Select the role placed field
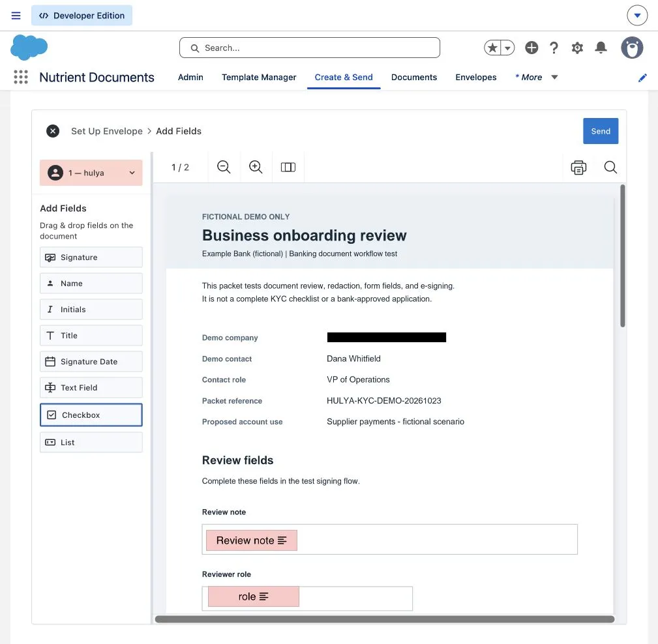Viewport: 658px width, 644px height. click(254, 596)
